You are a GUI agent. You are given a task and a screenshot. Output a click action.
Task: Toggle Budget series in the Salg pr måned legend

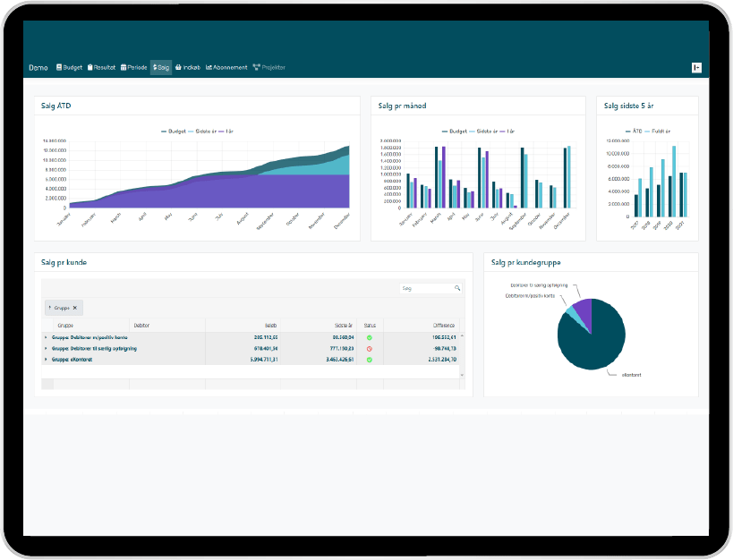point(455,132)
